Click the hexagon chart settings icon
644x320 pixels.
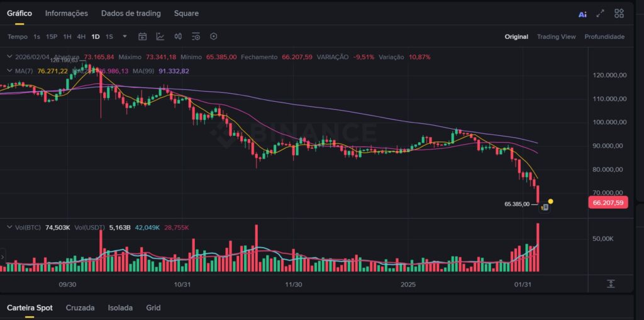coord(214,36)
